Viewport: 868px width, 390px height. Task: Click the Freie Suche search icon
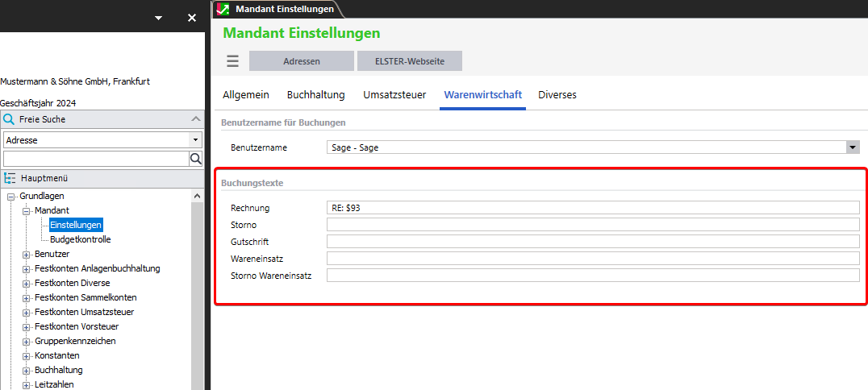pyautogui.click(x=9, y=119)
